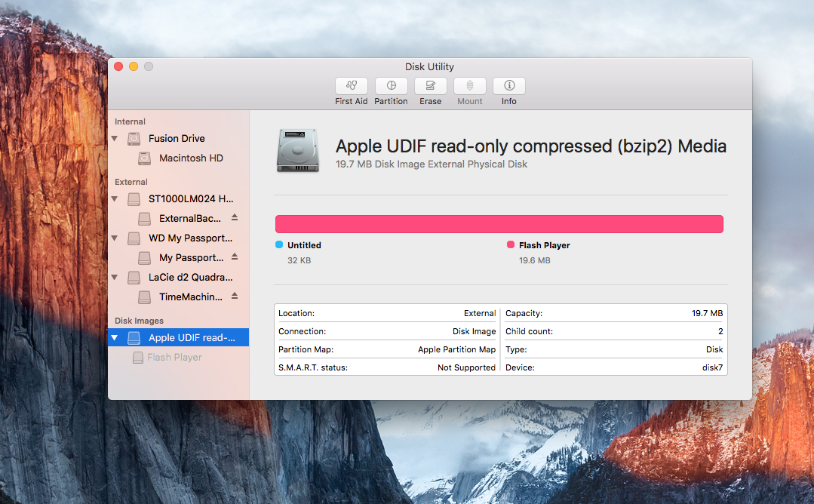Close the Disk Utility window
The width and height of the screenshot is (814, 504).
pos(118,66)
